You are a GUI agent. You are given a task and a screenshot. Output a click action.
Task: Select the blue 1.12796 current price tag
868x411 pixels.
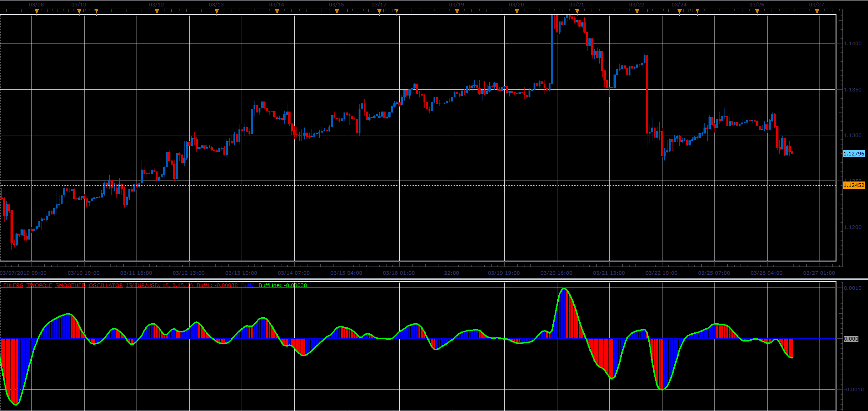[x=853, y=154]
